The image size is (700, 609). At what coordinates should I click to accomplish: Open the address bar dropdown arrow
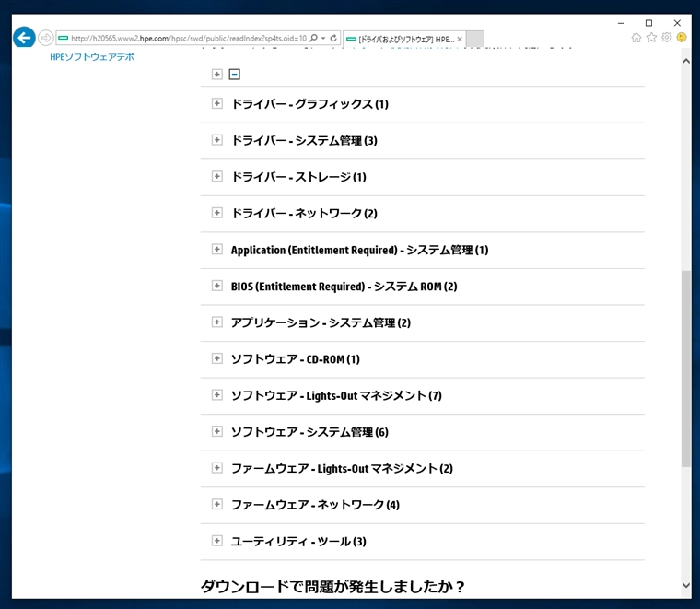point(323,38)
